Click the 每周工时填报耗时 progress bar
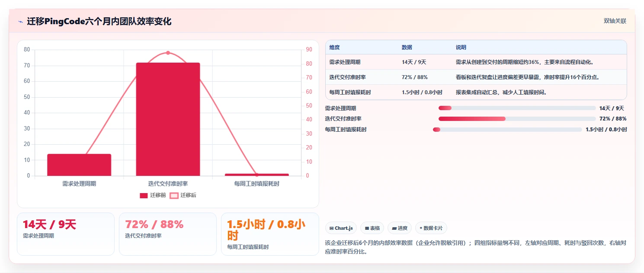644x273 pixels. [x=507, y=130]
